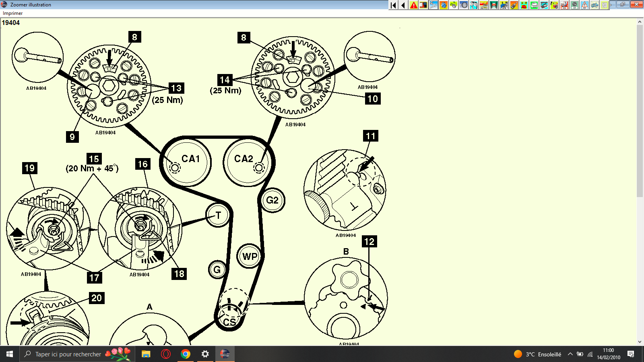Click the red and black seat icon

point(423,5)
